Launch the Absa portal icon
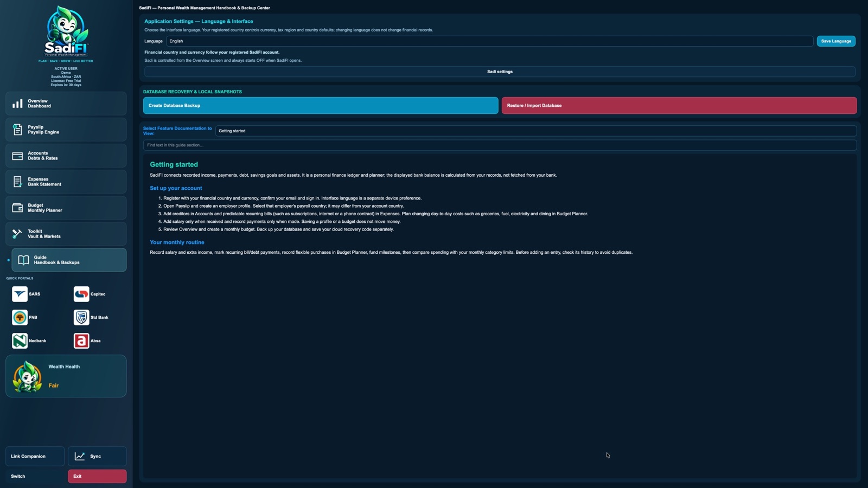 pos(81,341)
